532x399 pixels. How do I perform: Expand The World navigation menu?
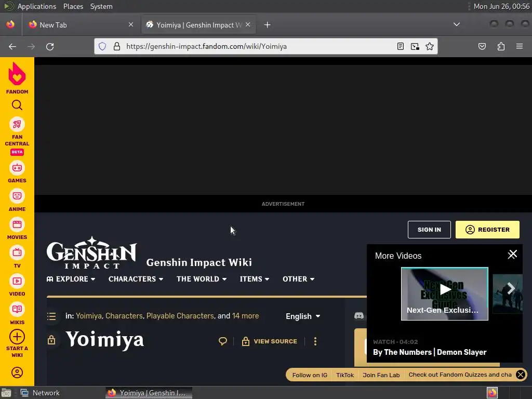(202, 279)
